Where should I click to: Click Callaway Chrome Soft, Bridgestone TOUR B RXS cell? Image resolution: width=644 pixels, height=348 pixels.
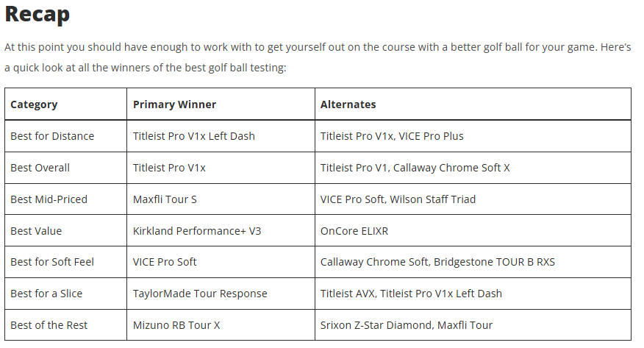pyautogui.click(x=473, y=262)
